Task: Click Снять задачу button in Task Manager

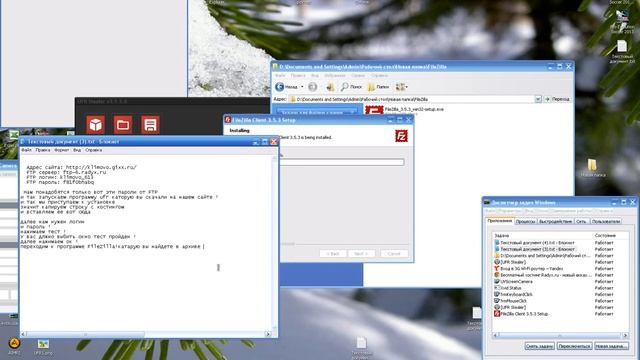Action: (x=539, y=346)
